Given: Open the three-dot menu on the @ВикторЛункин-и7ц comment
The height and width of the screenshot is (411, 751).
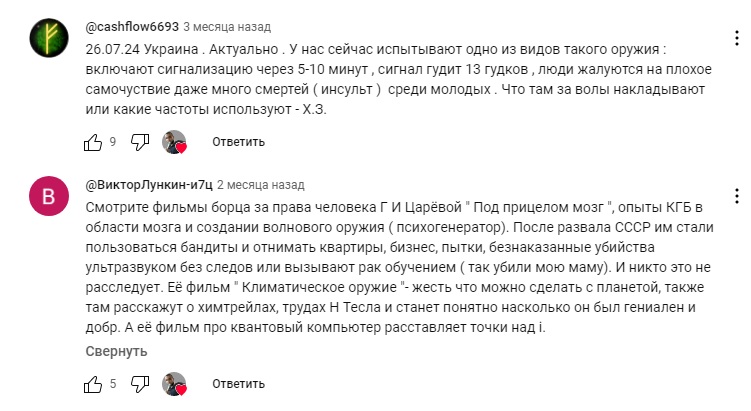Looking at the screenshot, I should coord(737,196).
